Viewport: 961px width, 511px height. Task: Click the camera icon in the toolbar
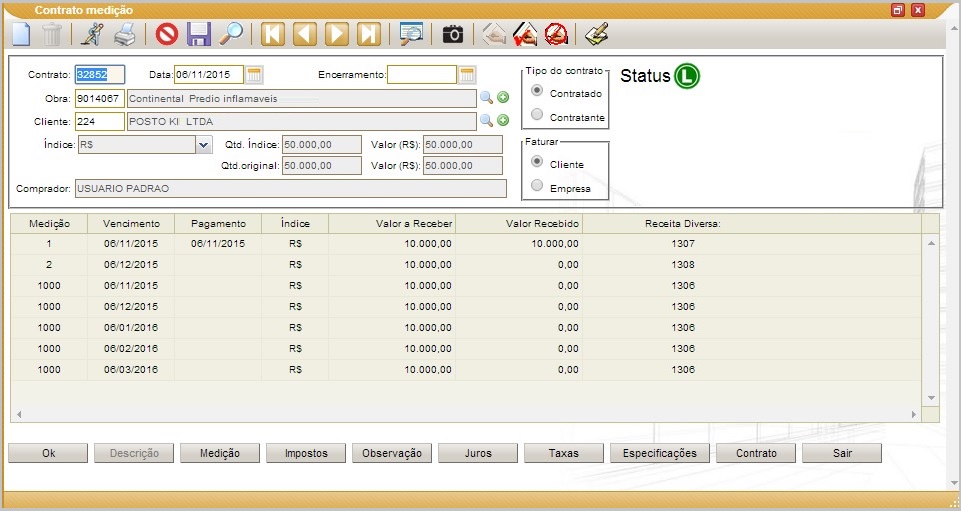coord(453,34)
